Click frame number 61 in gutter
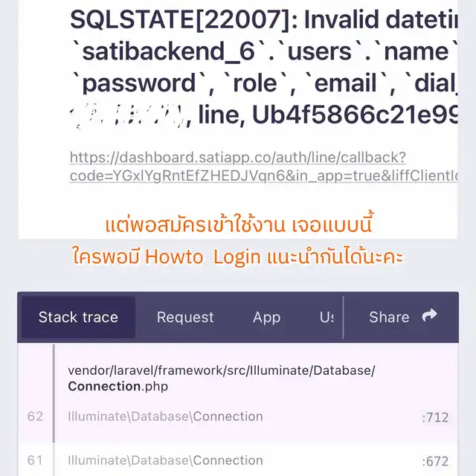Screen dimensions: 476x476 pyautogui.click(x=35, y=460)
